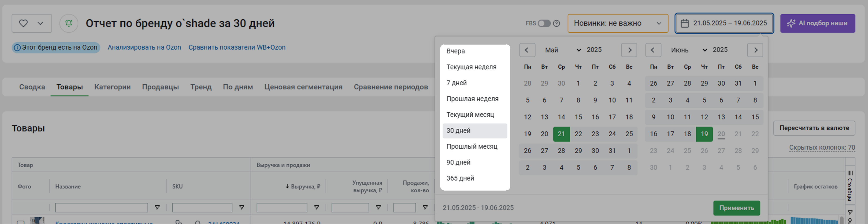
Task: Click the FBS help question icon
Action: tap(557, 23)
